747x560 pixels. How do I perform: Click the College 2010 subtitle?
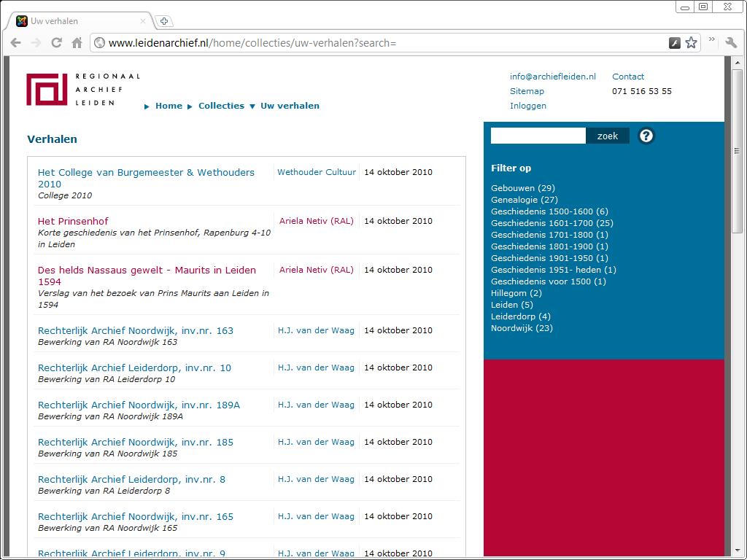coord(65,195)
